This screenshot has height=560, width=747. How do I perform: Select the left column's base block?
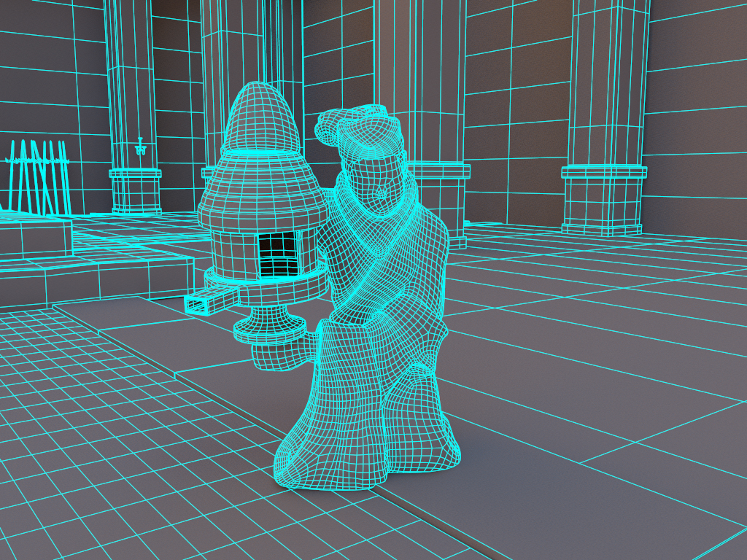pos(136,192)
